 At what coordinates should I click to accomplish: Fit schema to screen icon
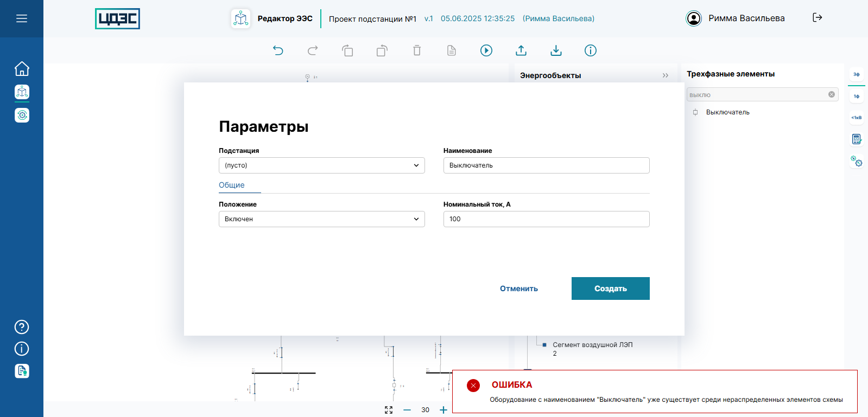tap(389, 410)
